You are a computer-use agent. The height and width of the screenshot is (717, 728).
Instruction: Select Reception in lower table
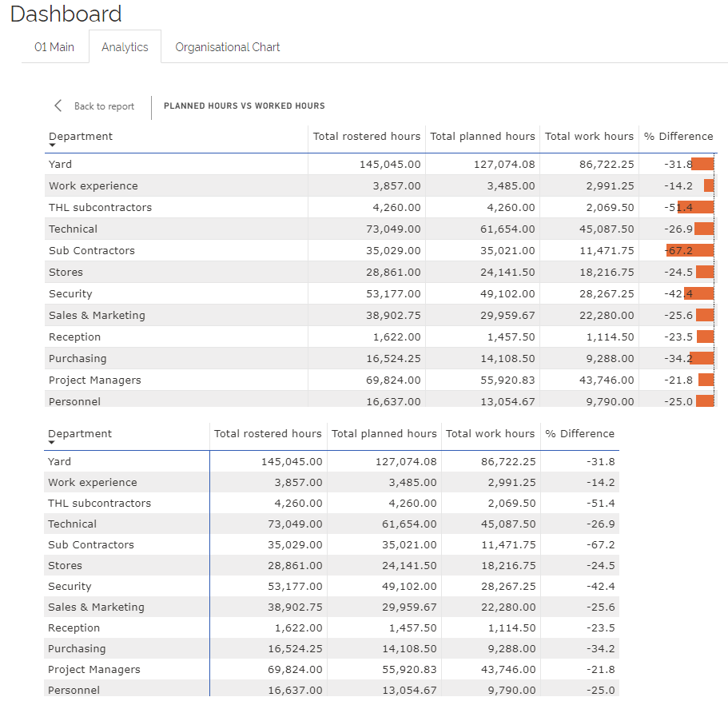point(74,627)
